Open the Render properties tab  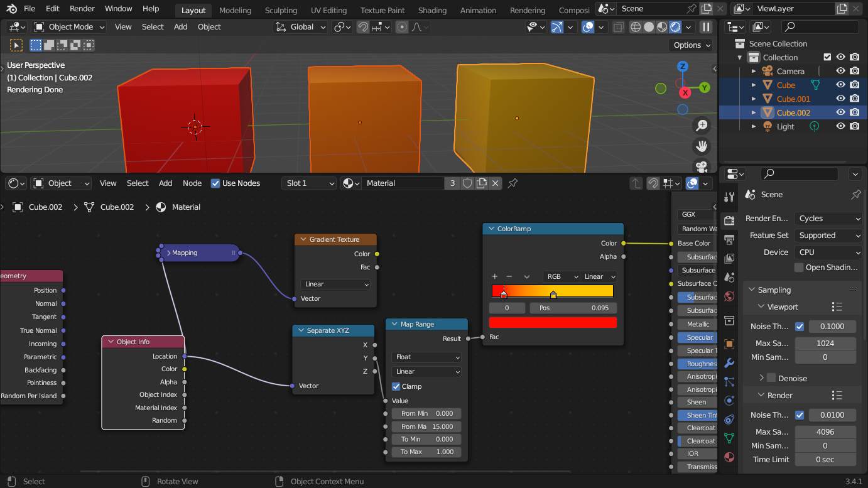point(729,220)
